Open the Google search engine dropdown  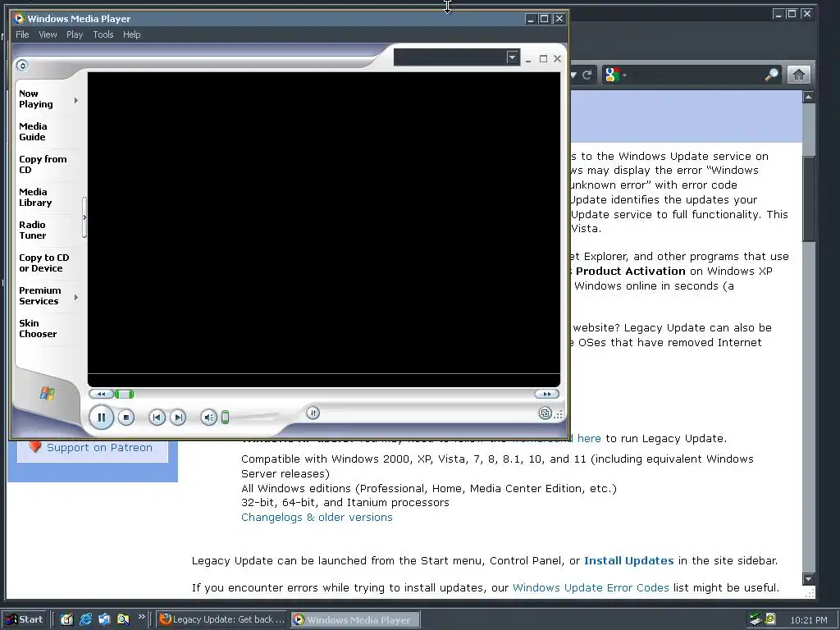coord(614,75)
